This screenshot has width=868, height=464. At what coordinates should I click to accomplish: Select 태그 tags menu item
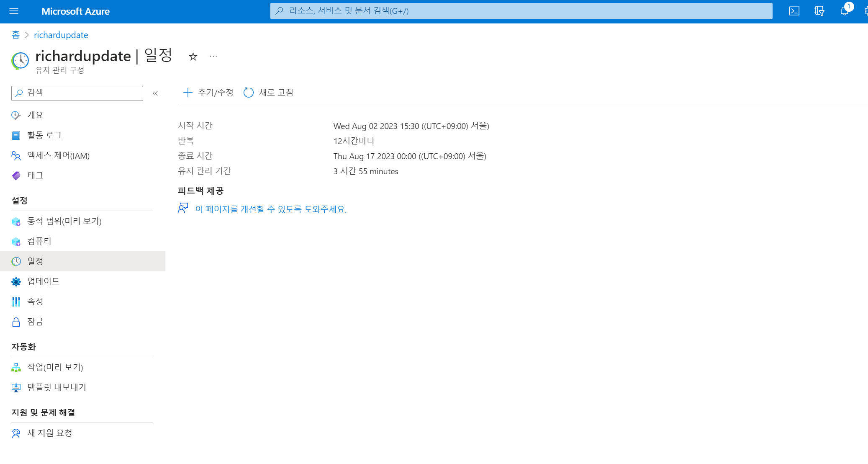35,175
